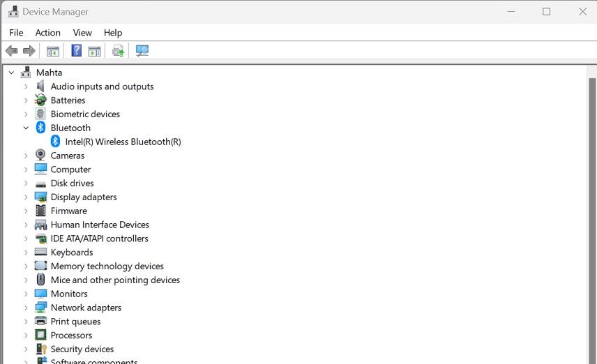This screenshot has width=597, height=364.
Task: Click the IDE ATA/ATAPI controllers icon
Action: point(40,238)
